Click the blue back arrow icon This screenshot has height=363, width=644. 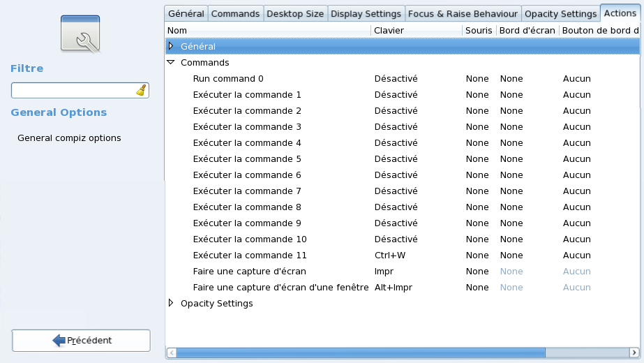[x=59, y=340]
